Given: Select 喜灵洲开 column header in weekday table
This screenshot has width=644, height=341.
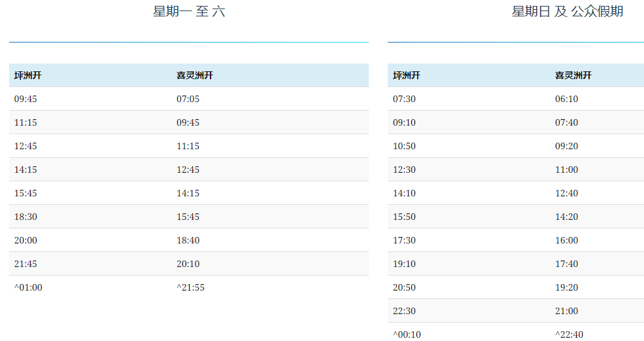Looking at the screenshot, I should [x=194, y=75].
